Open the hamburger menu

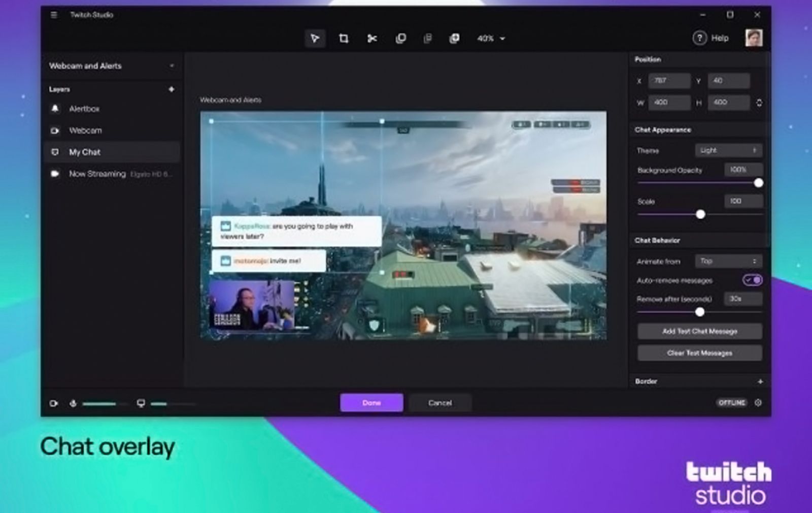[x=54, y=15]
